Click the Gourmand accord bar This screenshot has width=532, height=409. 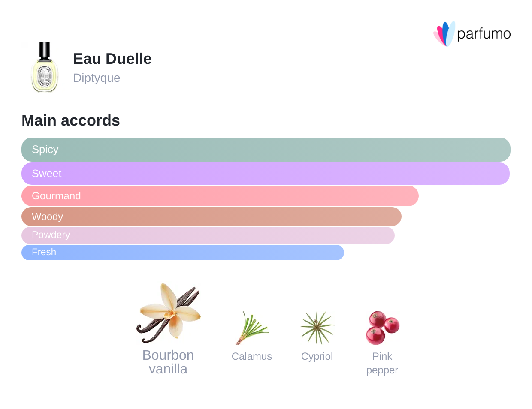coord(220,196)
